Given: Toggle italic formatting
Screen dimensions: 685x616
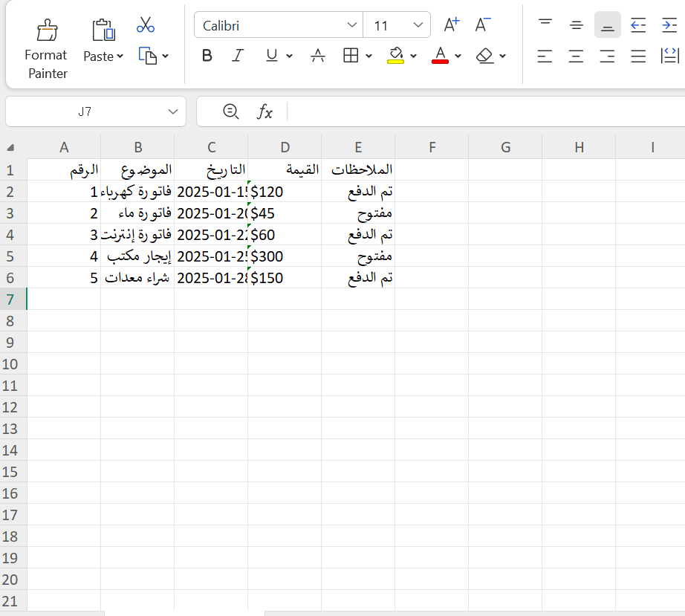Looking at the screenshot, I should point(238,56).
